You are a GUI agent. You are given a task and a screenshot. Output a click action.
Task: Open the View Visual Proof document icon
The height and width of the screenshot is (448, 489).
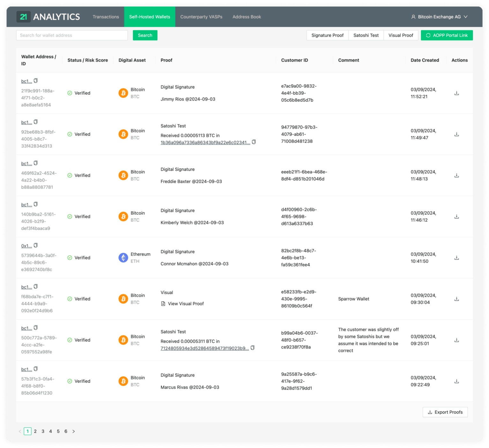tap(163, 303)
